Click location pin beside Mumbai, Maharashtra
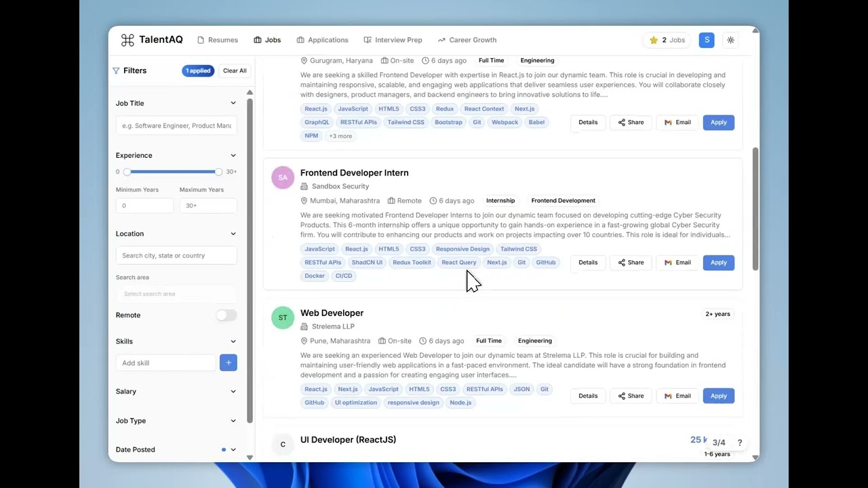This screenshot has width=868, height=488. [304, 201]
